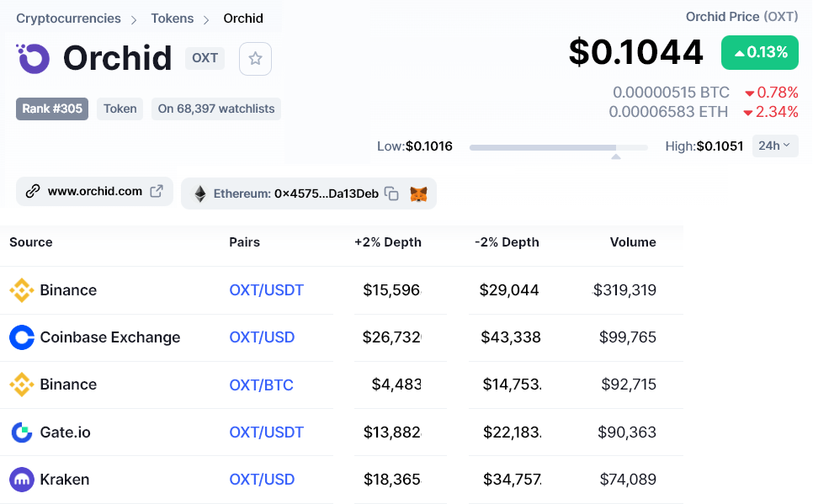Open external link icon beside www.orchid.com
The image size is (813, 504).
click(x=157, y=191)
